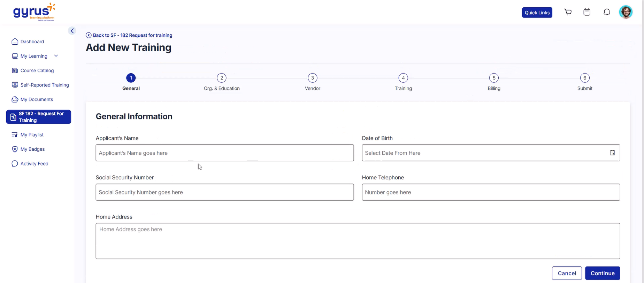The image size is (644, 283).
Task: Click the back arrow icon beside Back to SF-182
Action: (89, 35)
